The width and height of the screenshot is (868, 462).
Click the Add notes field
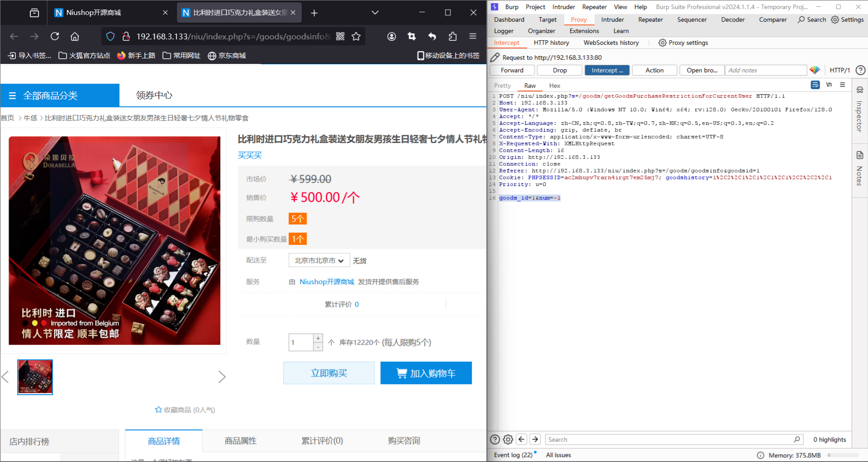[x=766, y=70]
